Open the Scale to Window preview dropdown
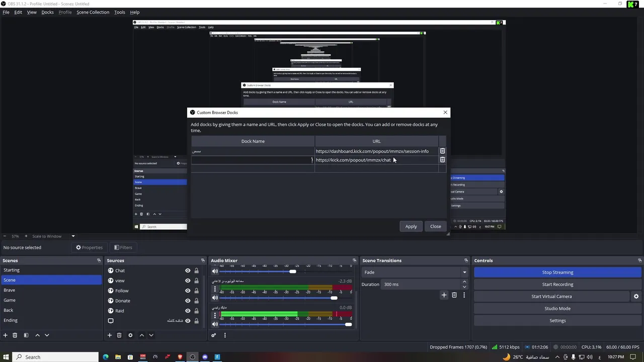The image size is (644, 362). [x=53, y=236]
